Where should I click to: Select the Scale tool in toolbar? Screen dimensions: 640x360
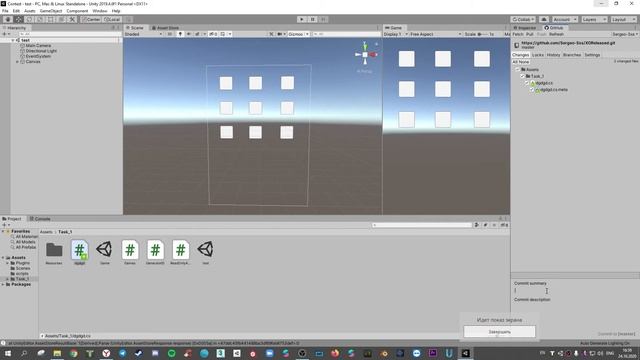click(40, 20)
